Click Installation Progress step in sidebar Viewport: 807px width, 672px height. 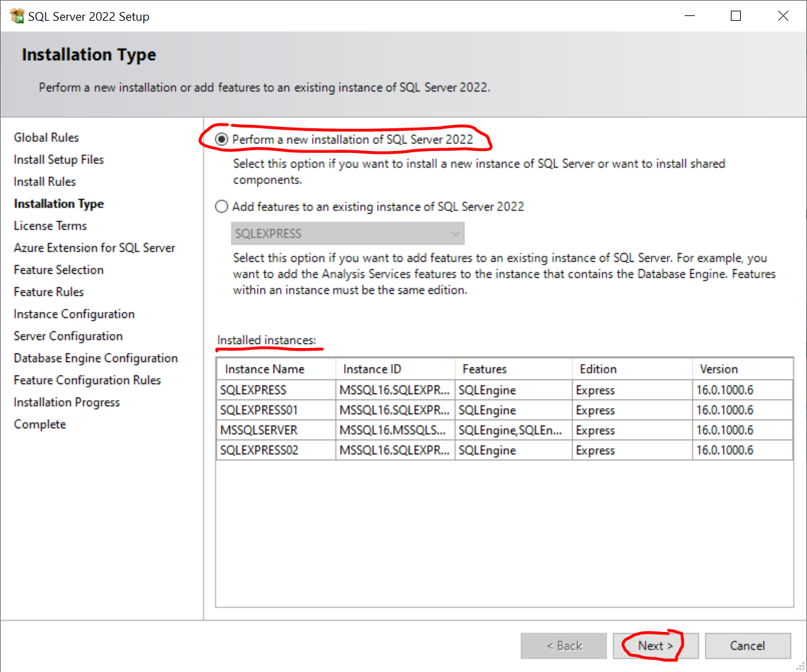[67, 402]
